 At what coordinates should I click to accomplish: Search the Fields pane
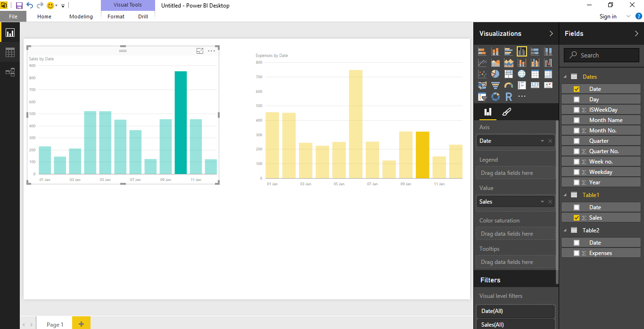click(602, 55)
